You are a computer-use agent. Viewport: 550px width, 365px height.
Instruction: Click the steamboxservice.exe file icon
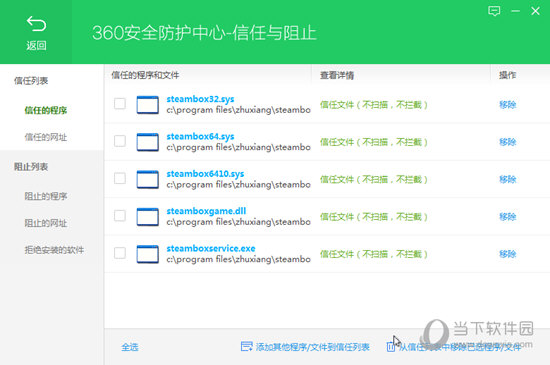coord(147,254)
